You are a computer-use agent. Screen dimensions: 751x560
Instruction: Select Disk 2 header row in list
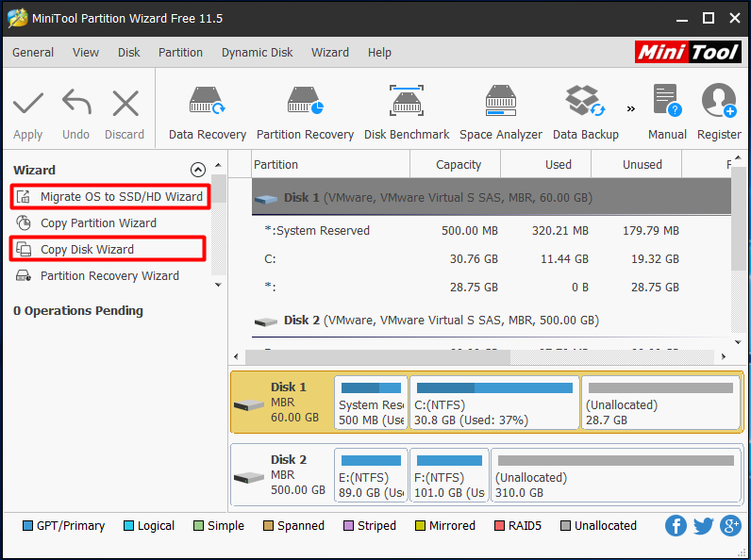(492, 321)
